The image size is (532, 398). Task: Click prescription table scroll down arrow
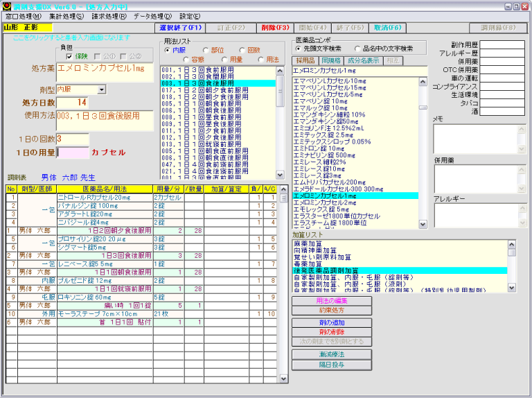[283, 379]
